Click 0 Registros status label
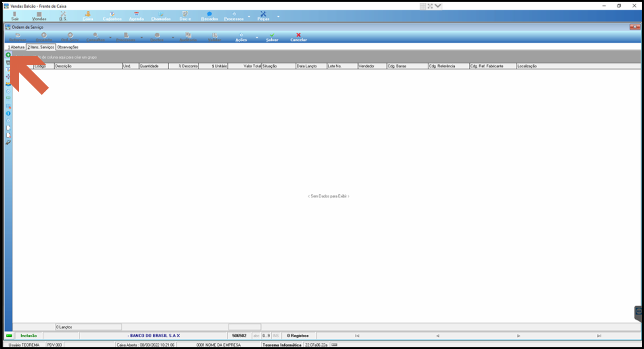The height and width of the screenshot is (349, 644). (298, 336)
